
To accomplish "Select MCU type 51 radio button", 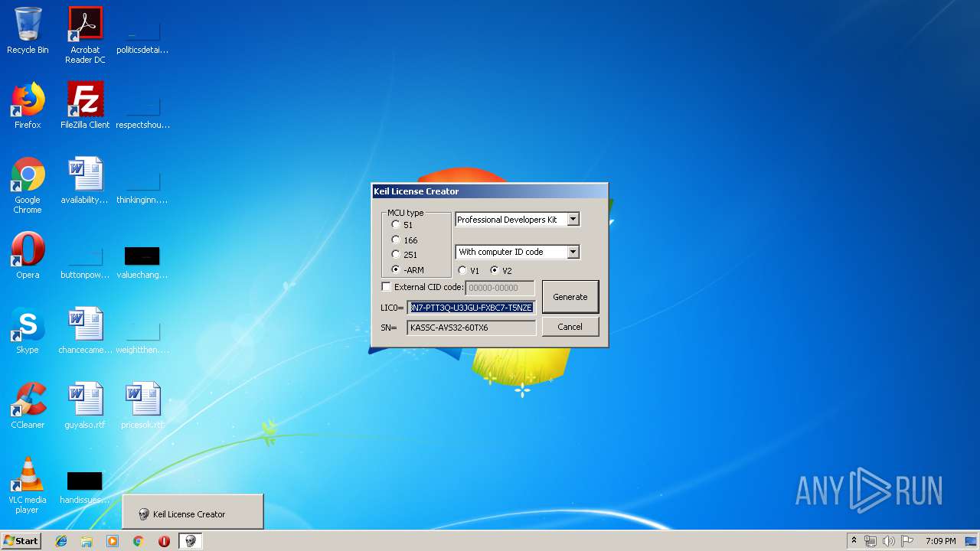I will pos(396,224).
